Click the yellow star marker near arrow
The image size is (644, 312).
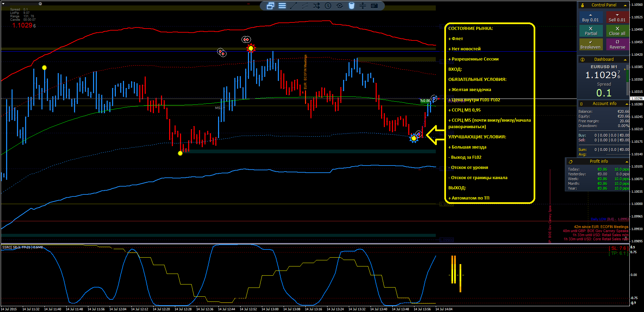tap(414, 138)
